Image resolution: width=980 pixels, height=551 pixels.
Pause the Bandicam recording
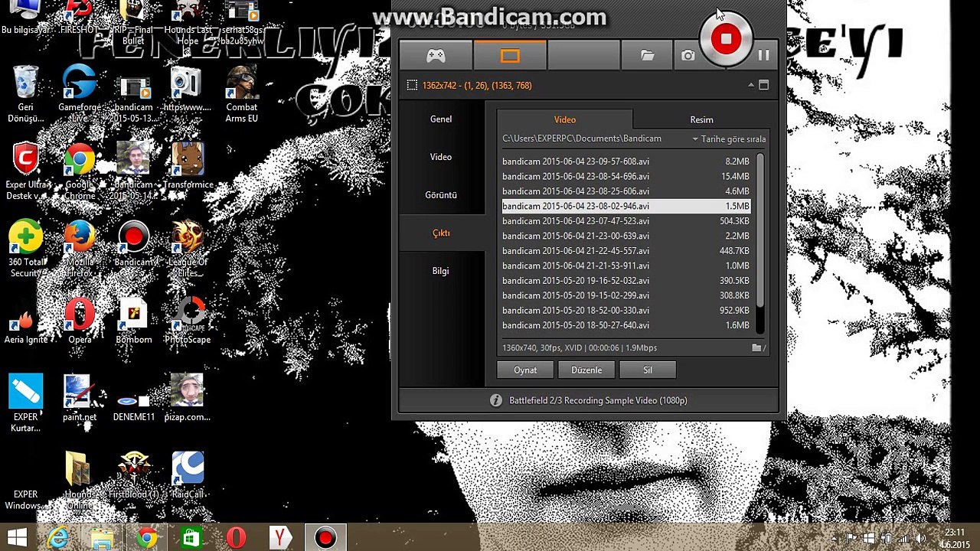coord(763,55)
